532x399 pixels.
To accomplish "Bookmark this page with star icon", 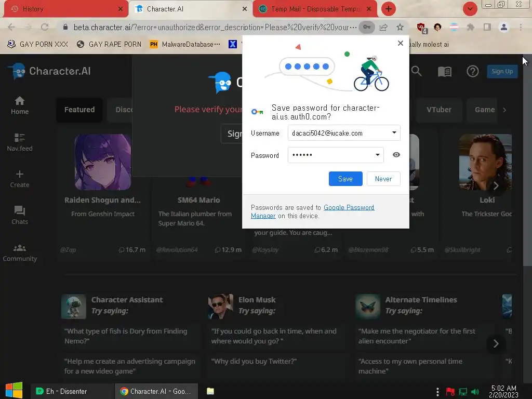I will [400, 27].
